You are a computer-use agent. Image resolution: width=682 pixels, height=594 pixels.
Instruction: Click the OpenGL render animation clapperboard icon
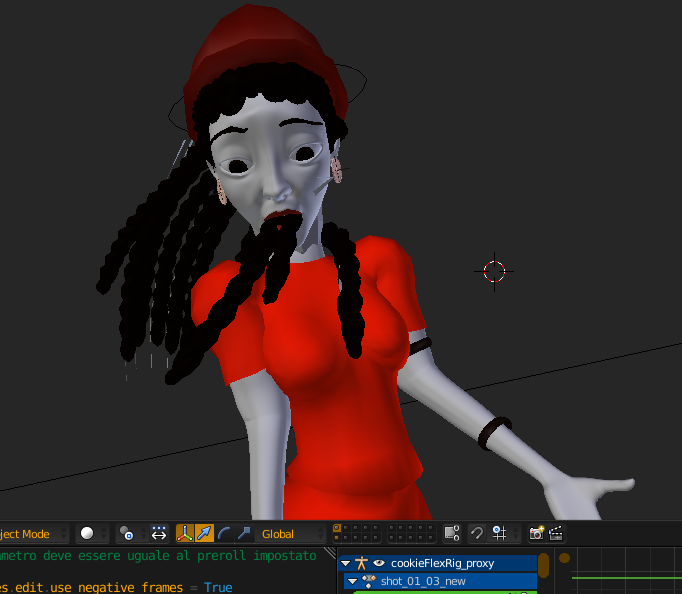pos(556,534)
